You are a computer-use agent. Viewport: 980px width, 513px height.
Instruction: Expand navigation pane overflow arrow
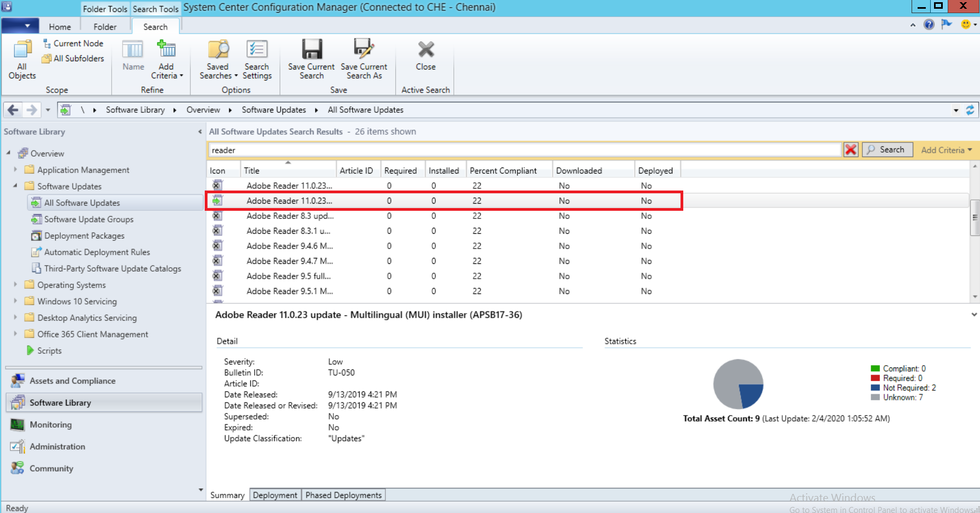[x=200, y=490]
